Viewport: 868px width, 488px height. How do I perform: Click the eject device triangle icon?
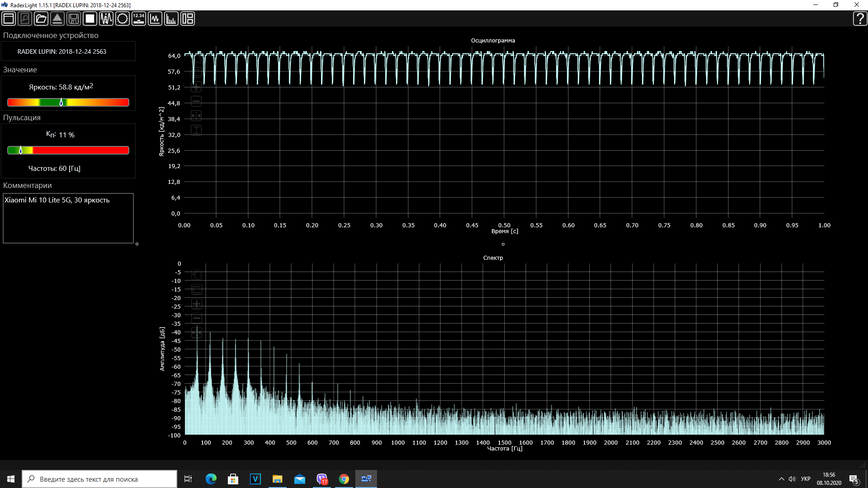57,19
